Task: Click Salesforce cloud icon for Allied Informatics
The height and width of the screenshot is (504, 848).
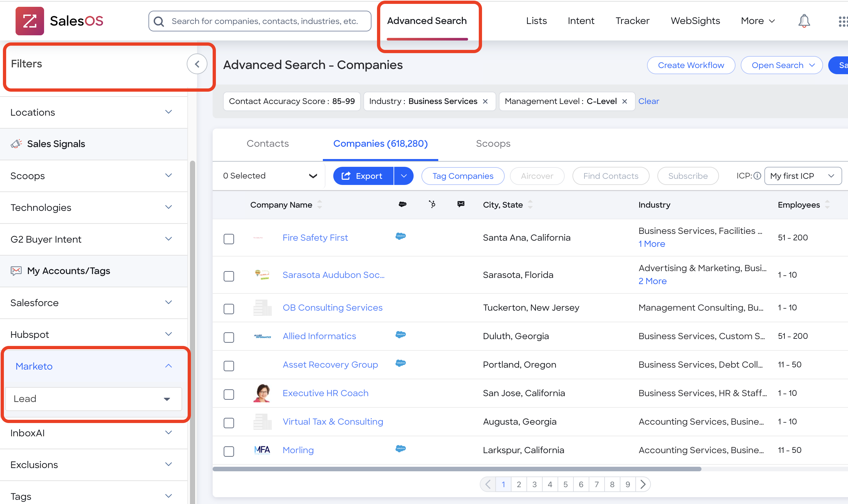Action: [x=401, y=335]
